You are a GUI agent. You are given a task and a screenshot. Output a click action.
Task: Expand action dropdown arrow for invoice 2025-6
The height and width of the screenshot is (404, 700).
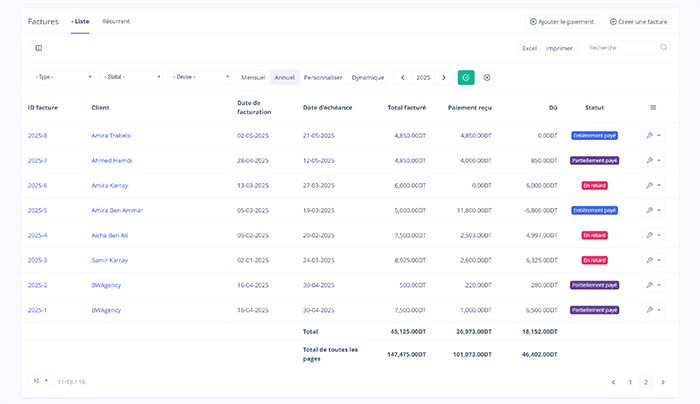(x=659, y=185)
